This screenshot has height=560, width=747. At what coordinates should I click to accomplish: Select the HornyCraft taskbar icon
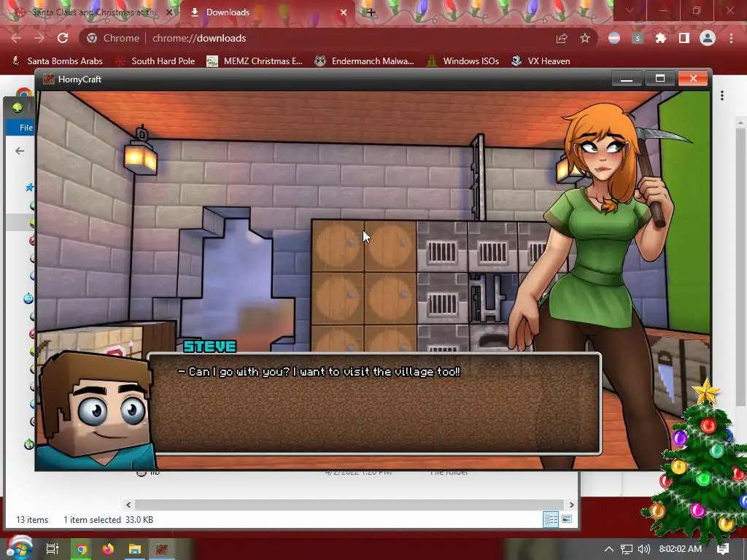coord(163,549)
